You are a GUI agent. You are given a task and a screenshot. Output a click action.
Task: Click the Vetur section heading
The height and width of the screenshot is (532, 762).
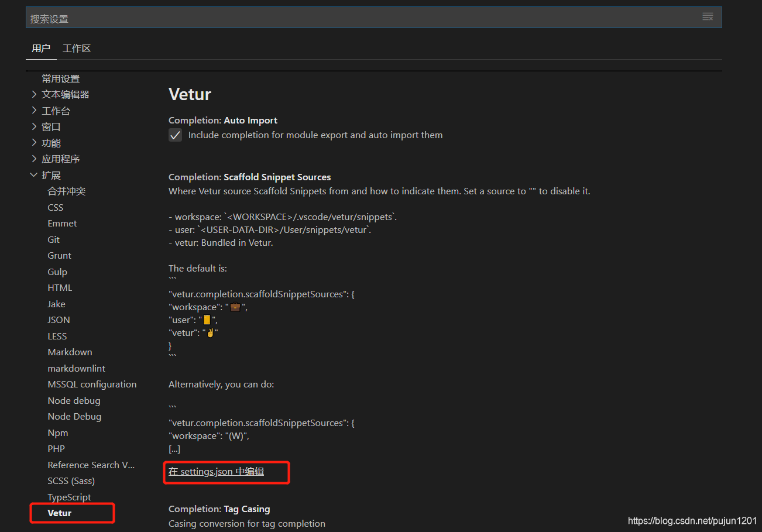tap(190, 94)
